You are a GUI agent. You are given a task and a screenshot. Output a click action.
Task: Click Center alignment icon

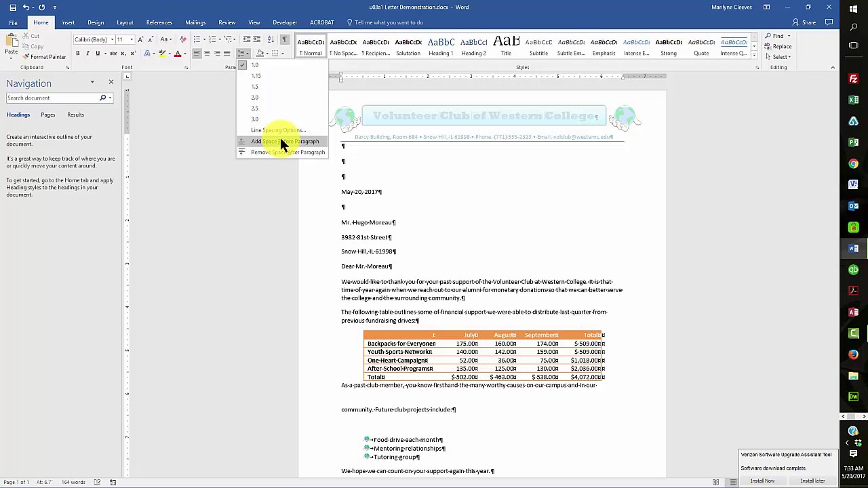point(207,54)
